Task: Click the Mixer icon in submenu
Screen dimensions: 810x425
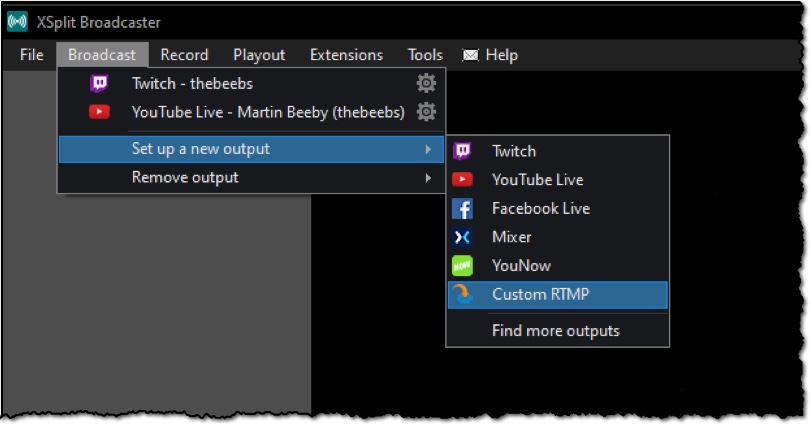Action: [462, 237]
